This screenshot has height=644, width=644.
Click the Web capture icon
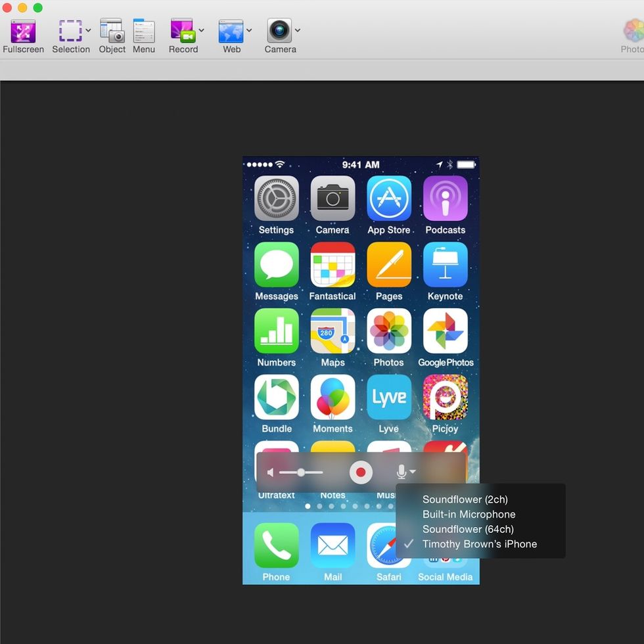(231, 31)
